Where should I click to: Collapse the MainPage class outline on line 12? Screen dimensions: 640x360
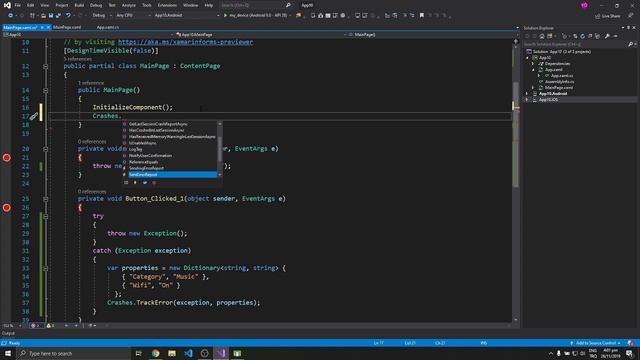[x=46, y=66]
